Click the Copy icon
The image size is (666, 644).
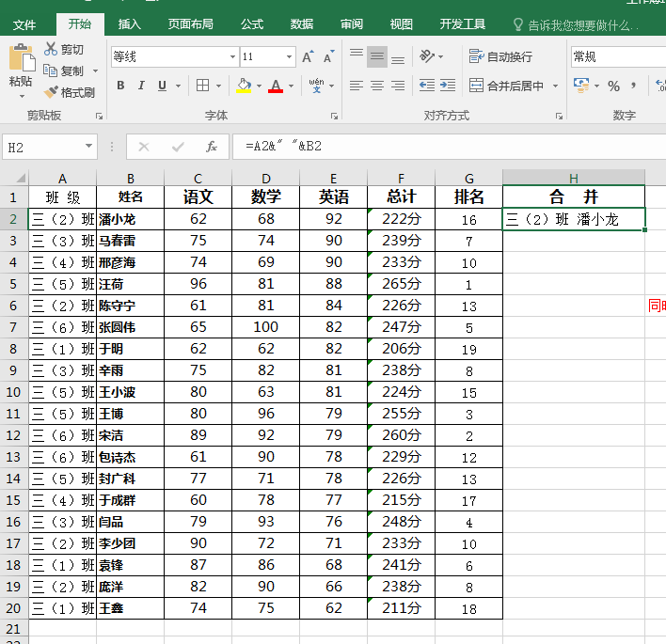[50, 71]
